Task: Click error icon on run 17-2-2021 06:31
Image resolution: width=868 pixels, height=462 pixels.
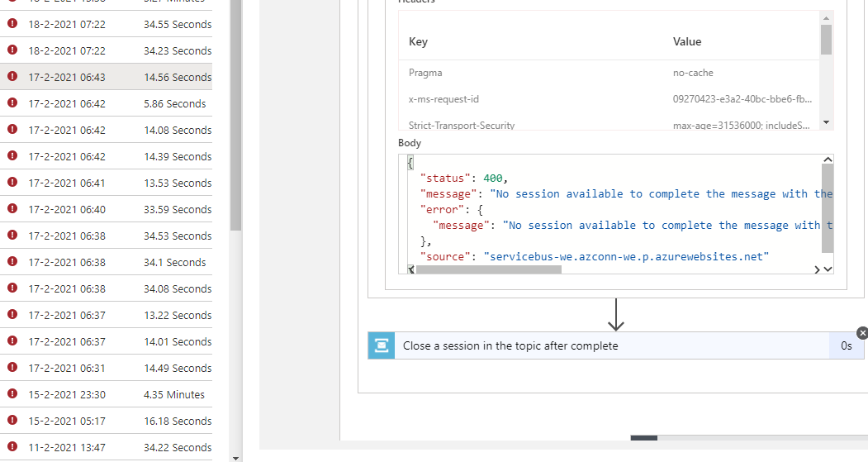Action: [x=12, y=367]
